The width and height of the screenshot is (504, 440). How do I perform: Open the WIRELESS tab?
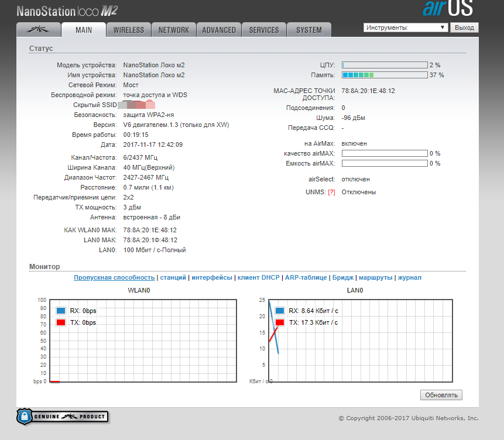[129, 30]
